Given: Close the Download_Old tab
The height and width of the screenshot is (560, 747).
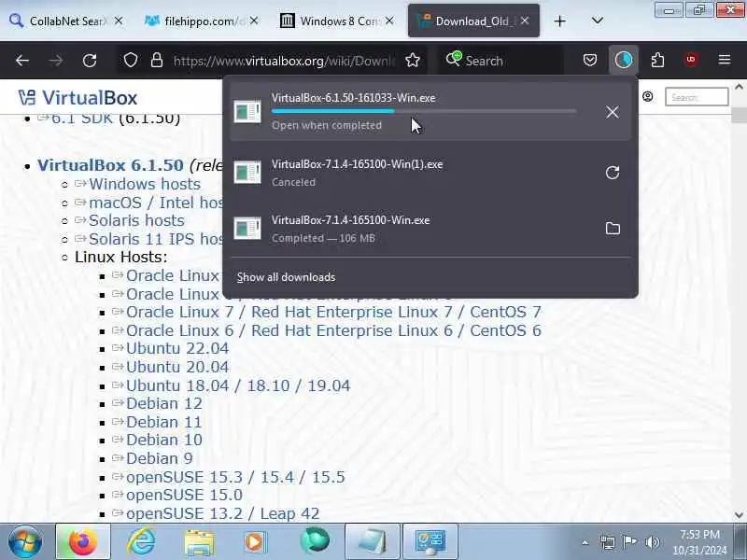Looking at the screenshot, I should (525, 21).
